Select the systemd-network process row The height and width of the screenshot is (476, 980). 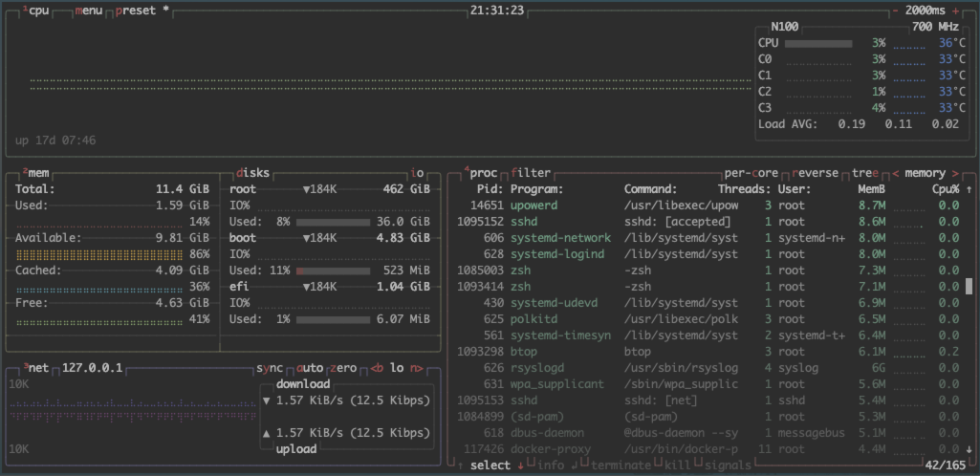pyautogui.click(x=709, y=238)
